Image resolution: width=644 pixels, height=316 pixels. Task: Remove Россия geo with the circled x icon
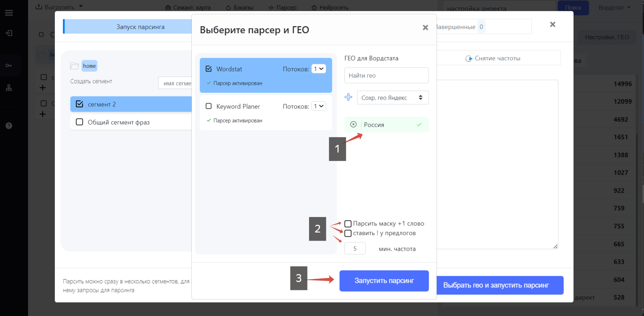click(353, 124)
